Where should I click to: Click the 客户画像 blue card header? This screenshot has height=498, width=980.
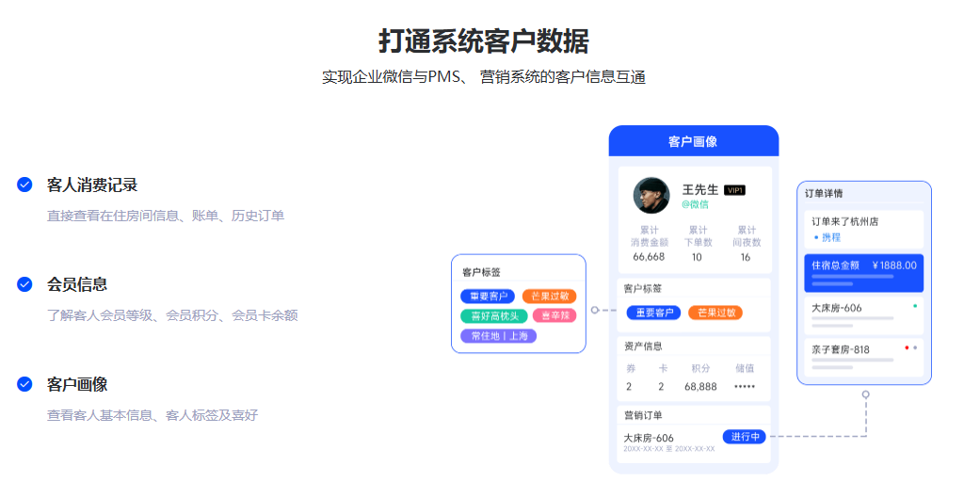pos(693,141)
